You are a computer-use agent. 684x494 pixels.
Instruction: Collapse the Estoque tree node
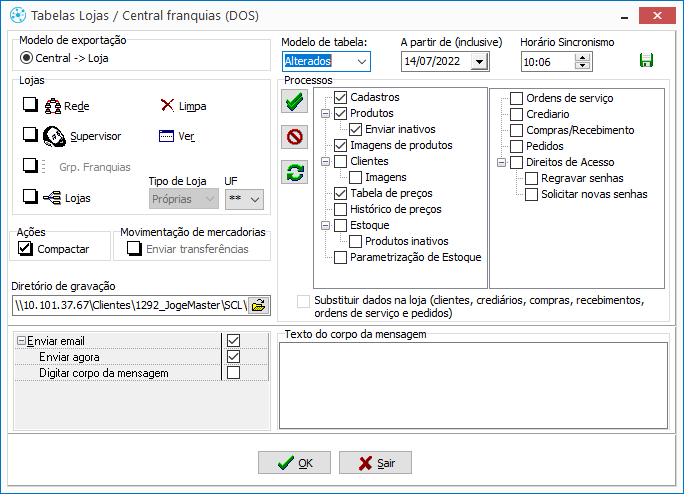point(325,226)
